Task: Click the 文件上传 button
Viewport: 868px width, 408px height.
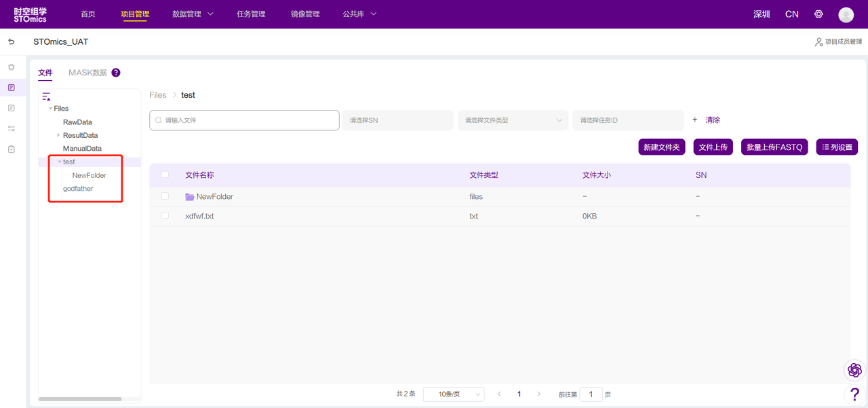Action: click(x=713, y=147)
